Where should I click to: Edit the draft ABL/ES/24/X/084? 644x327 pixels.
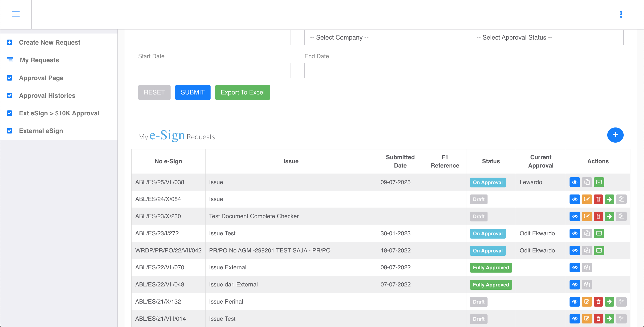587,199
